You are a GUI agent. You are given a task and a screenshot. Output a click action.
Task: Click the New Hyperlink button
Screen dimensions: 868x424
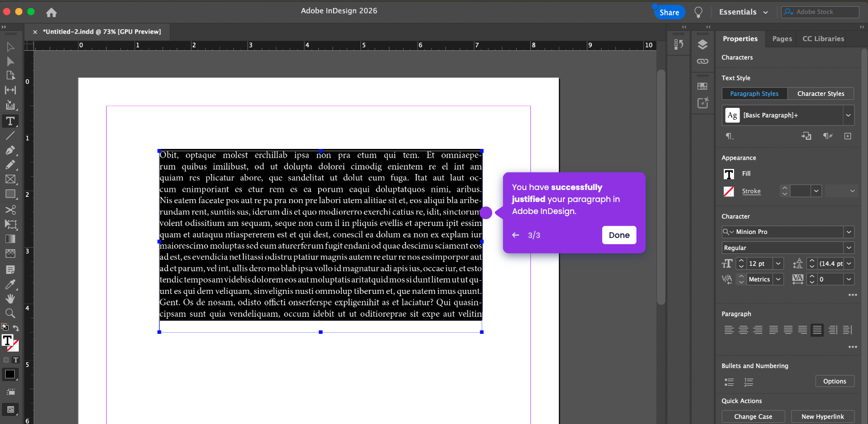pos(822,417)
